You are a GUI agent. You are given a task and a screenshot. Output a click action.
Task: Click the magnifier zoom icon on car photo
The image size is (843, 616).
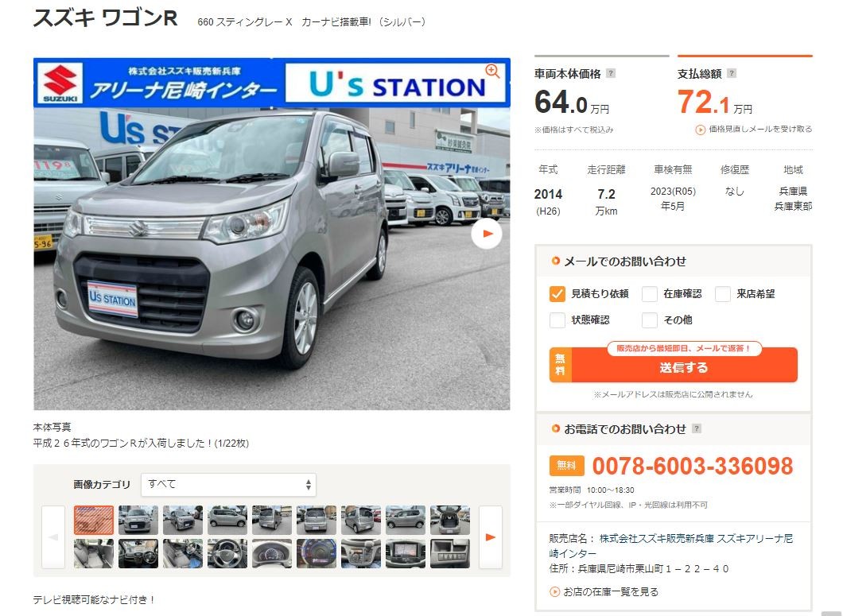492,71
